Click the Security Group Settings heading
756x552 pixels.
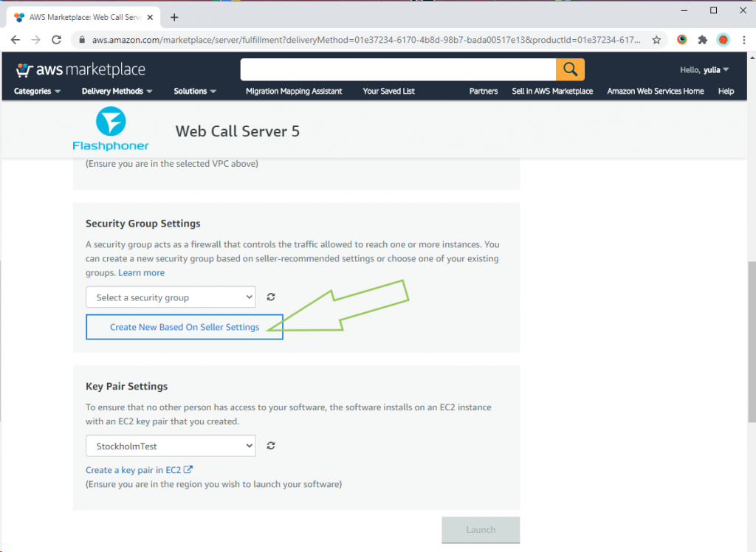coord(142,223)
